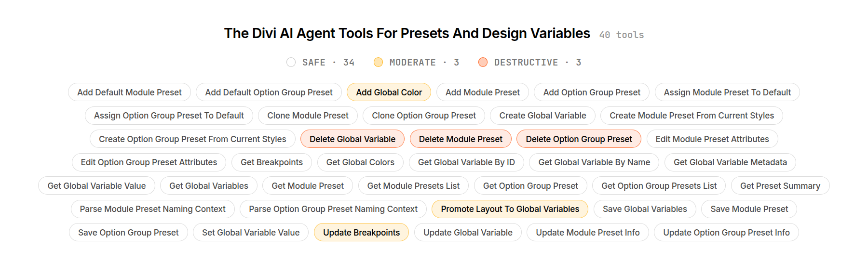This screenshot has width=868, height=263.
Task: Select Add Default Option Group Preset
Action: point(269,92)
